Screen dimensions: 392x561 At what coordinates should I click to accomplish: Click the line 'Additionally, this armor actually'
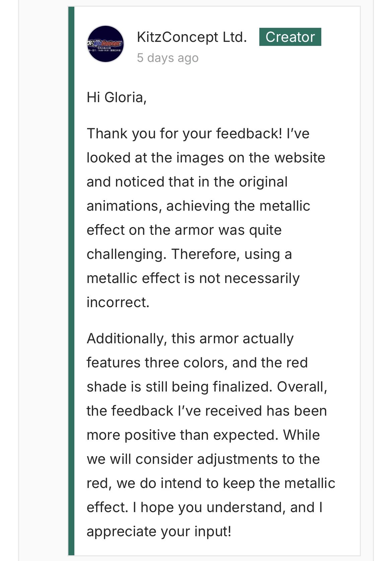coord(190,339)
